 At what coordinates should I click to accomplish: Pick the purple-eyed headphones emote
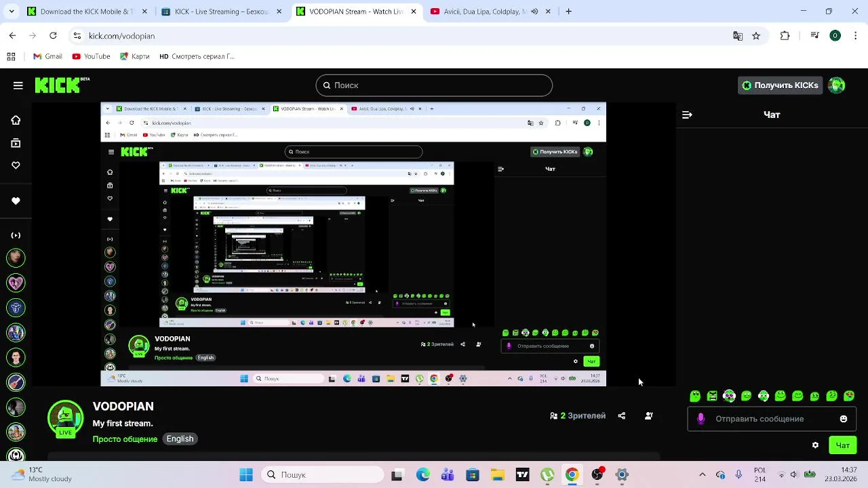click(729, 396)
